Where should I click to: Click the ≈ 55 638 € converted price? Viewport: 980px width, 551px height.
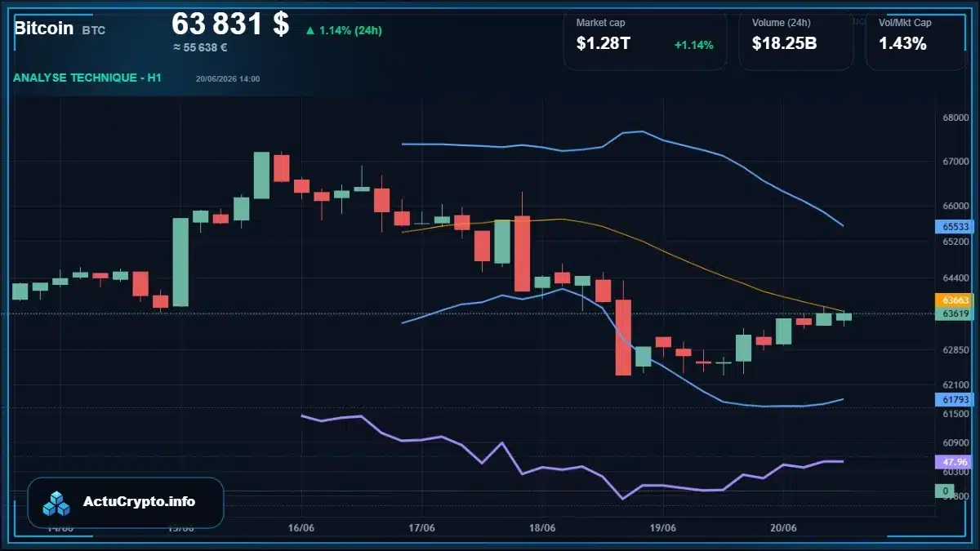[200, 47]
